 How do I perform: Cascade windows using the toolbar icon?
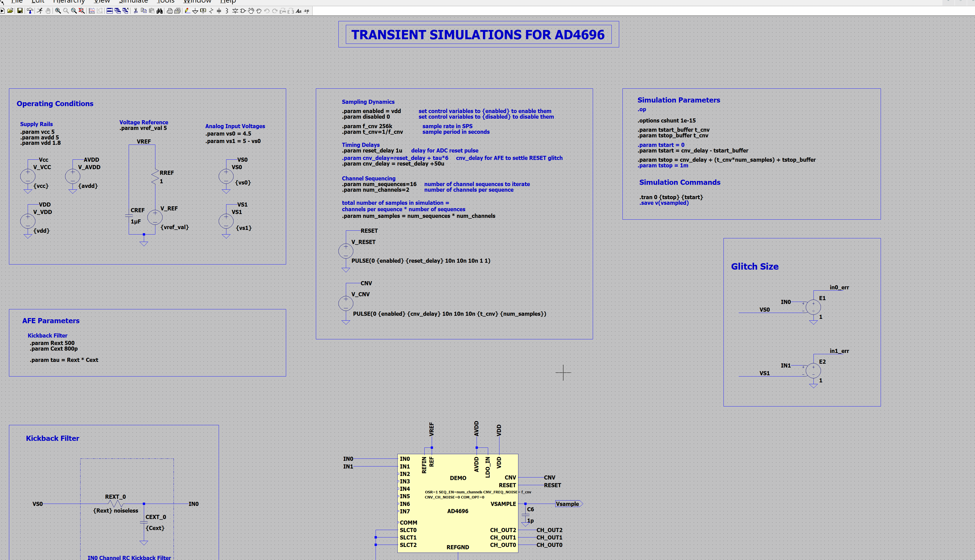(x=118, y=11)
